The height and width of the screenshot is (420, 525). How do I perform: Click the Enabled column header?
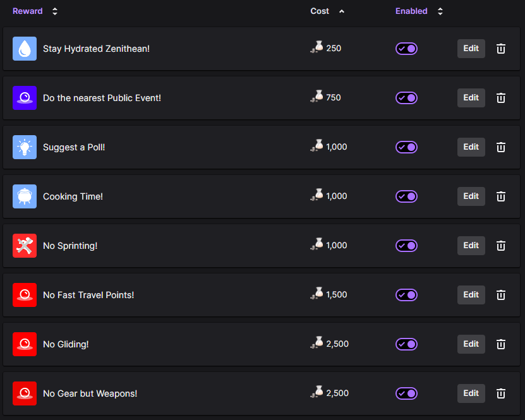pos(411,11)
